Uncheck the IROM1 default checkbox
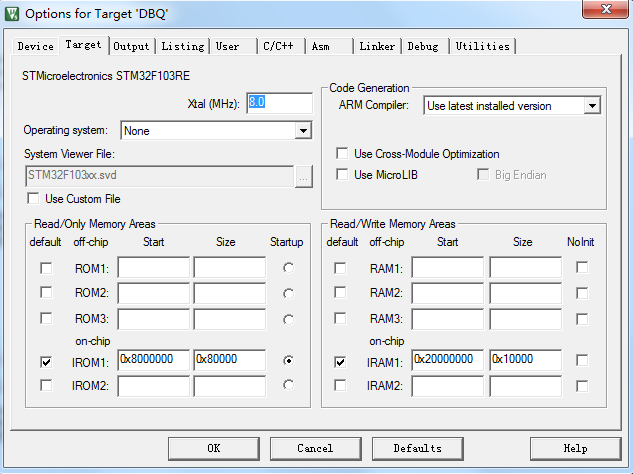 (x=46, y=362)
